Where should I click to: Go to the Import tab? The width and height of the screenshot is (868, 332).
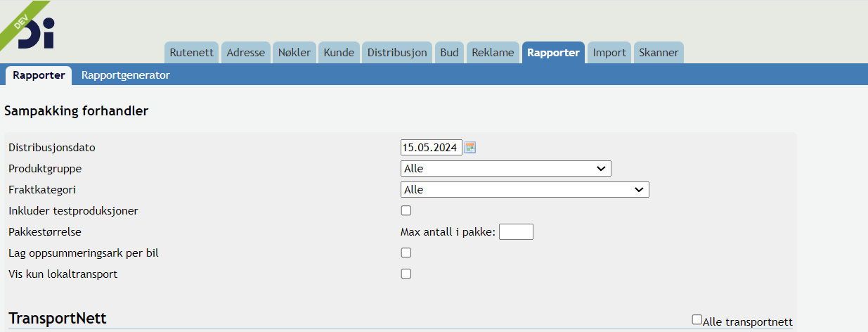click(x=609, y=53)
